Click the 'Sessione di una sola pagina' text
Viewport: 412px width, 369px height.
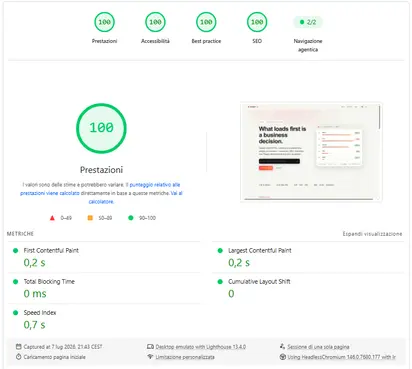318,347
